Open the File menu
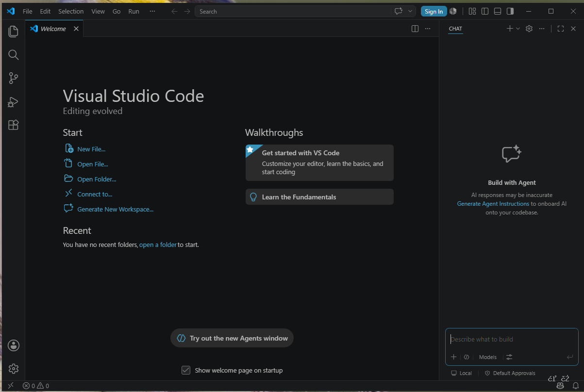Screen dimensions: 584x392 click(x=28, y=11)
